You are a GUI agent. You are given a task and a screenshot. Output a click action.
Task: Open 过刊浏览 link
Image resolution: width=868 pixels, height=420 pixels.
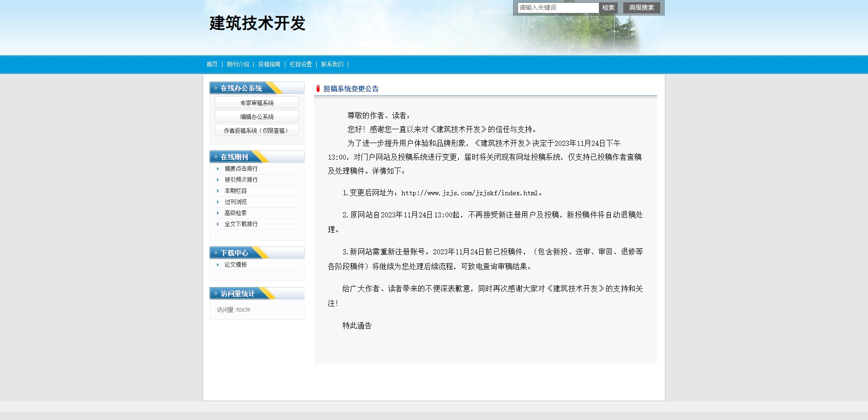pyautogui.click(x=235, y=202)
